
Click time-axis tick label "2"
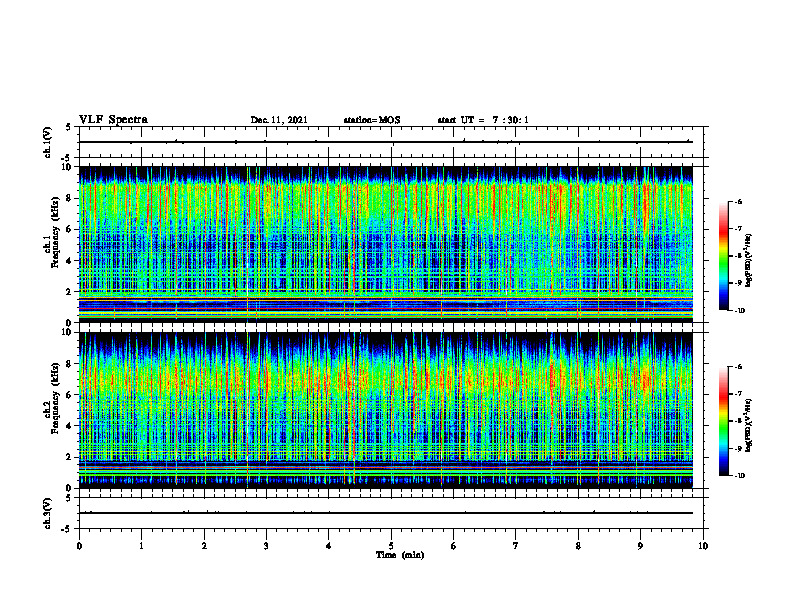pos(204,546)
